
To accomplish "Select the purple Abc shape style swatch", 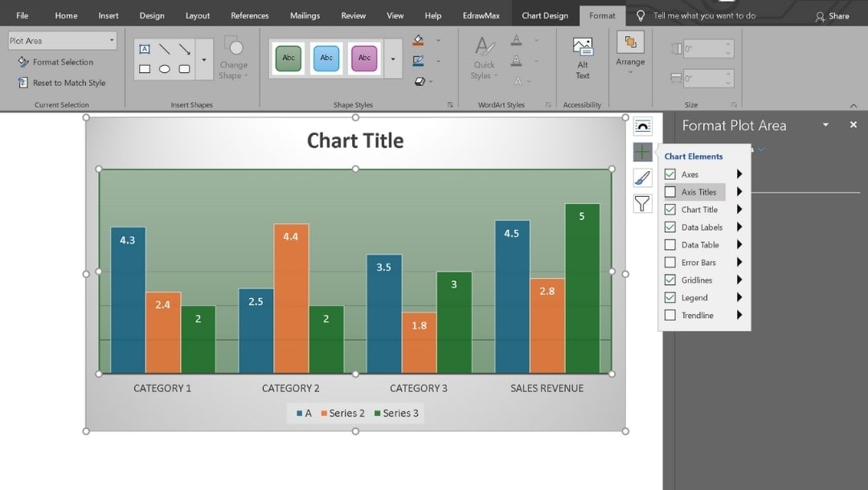I will point(364,58).
